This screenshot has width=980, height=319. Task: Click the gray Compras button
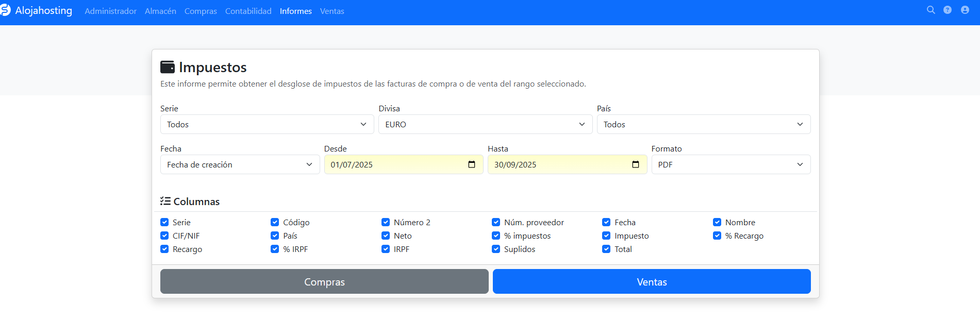(324, 281)
